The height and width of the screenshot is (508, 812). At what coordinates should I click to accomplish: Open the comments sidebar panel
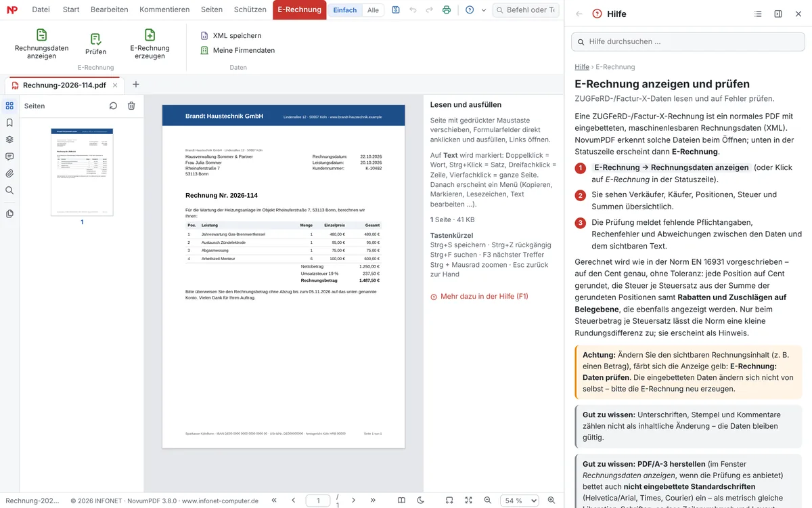click(x=9, y=156)
